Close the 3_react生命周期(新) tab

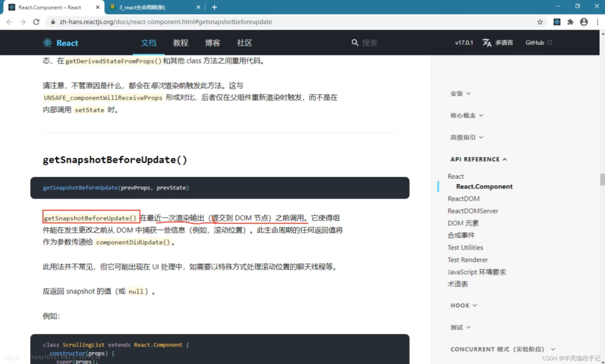(x=198, y=7)
